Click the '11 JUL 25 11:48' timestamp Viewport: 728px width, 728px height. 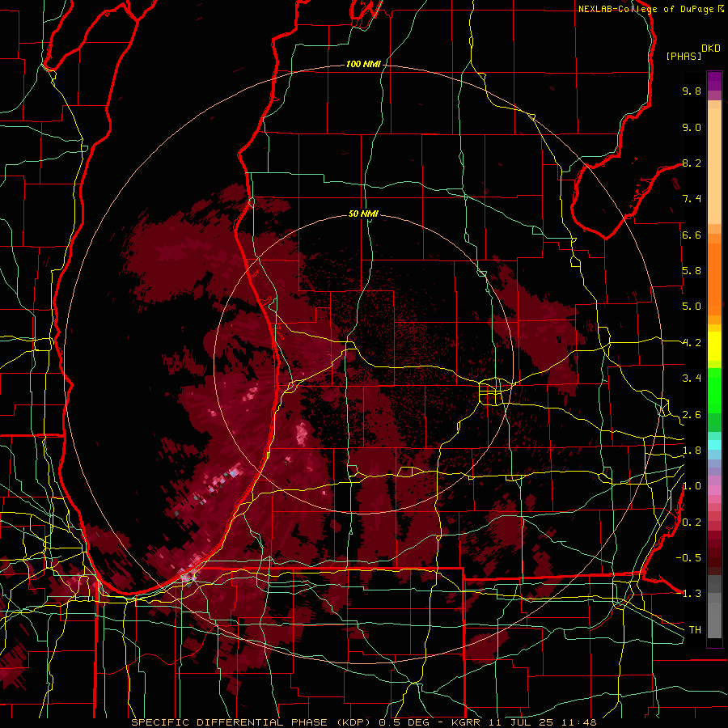point(542,722)
